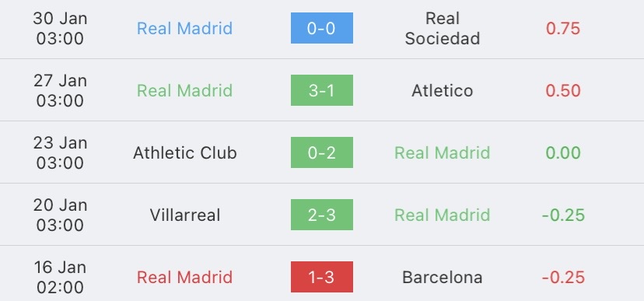Click blue Real Madrid in 30 Jan row
Image resolution: width=644 pixels, height=301 pixels.
(185, 28)
